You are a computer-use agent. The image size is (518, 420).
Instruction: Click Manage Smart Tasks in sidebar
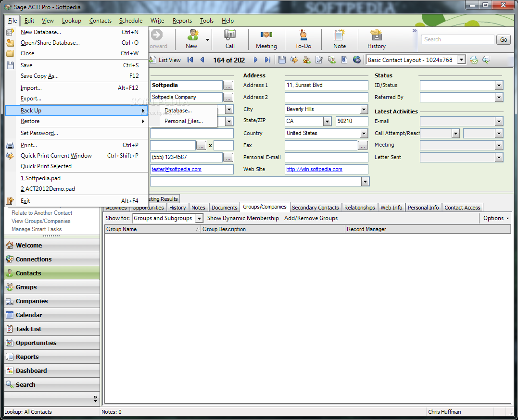pos(37,229)
